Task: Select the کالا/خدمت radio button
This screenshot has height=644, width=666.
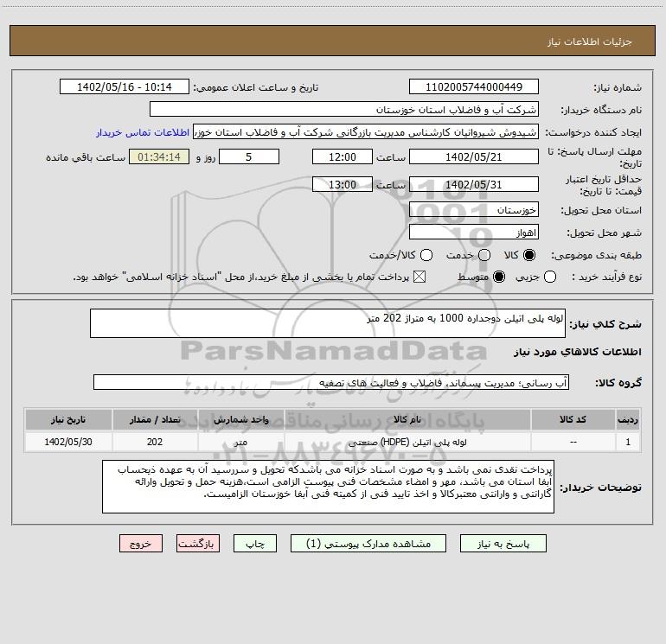Action: (x=426, y=255)
